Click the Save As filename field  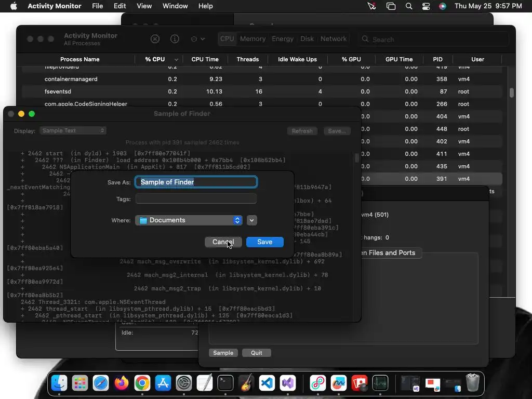pyautogui.click(x=196, y=182)
